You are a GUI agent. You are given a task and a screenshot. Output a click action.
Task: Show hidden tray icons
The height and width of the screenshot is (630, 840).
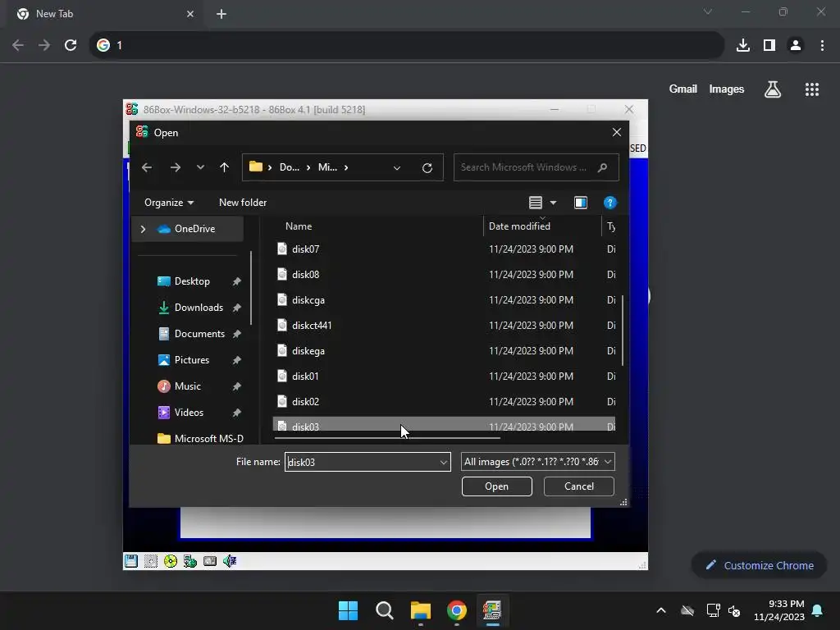(x=661, y=610)
